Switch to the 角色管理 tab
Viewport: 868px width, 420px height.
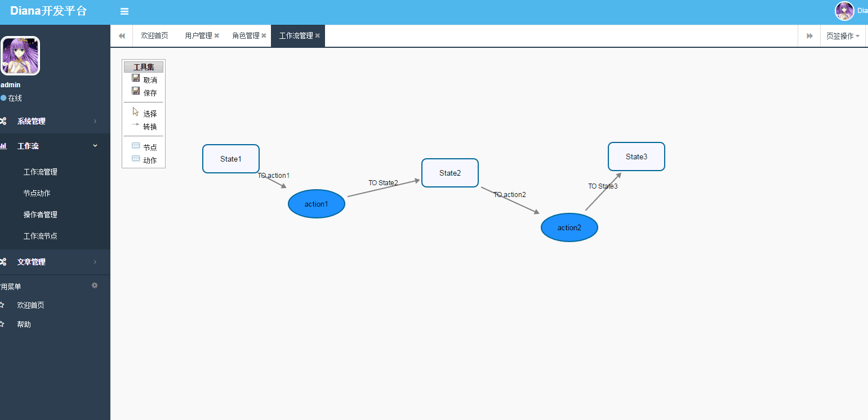(x=246, y=35)
